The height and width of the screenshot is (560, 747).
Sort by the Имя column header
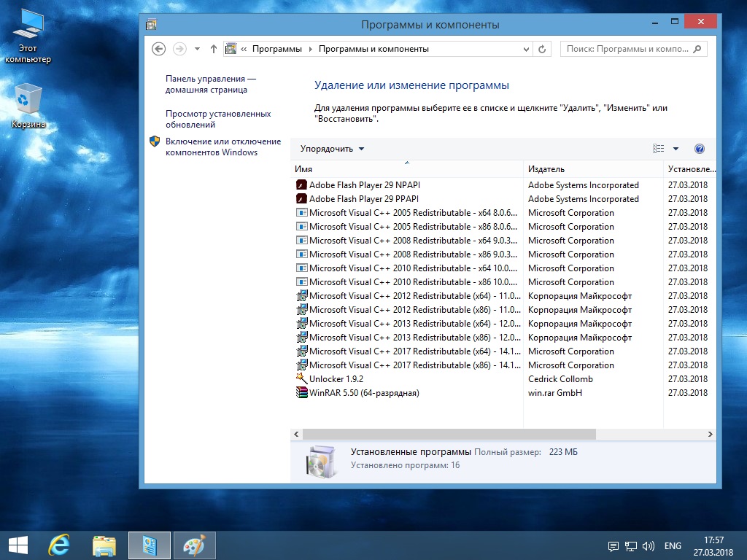pos(406,169)
